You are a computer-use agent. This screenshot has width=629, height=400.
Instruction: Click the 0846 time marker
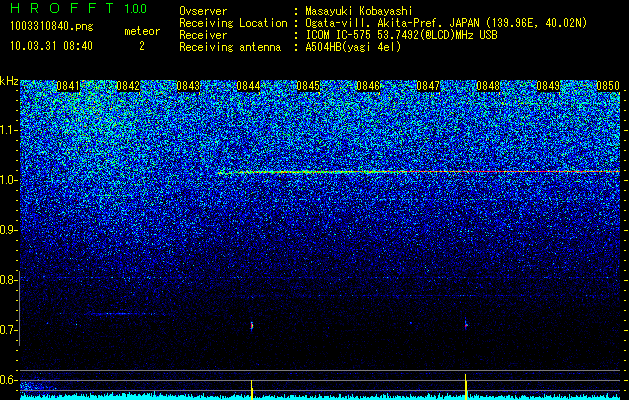pyautogui.click(x=368, y=86)
